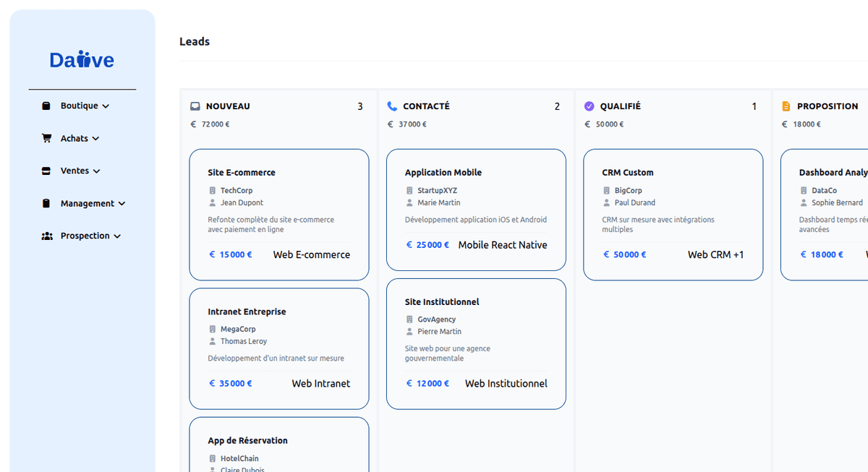Open the Site Institutionnel lead card

coord(476,343)
